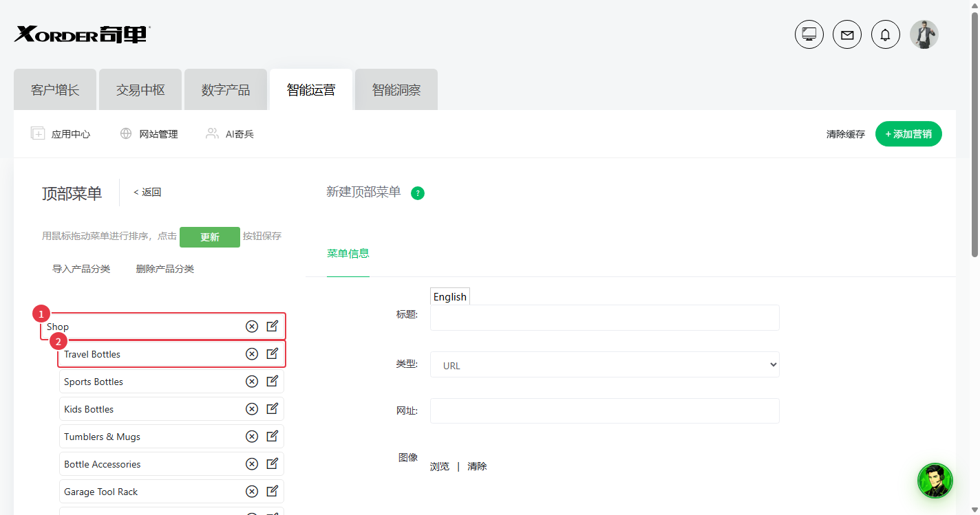
Task: Click the page vertical scrollbar
Action: (x=974, y=134)
